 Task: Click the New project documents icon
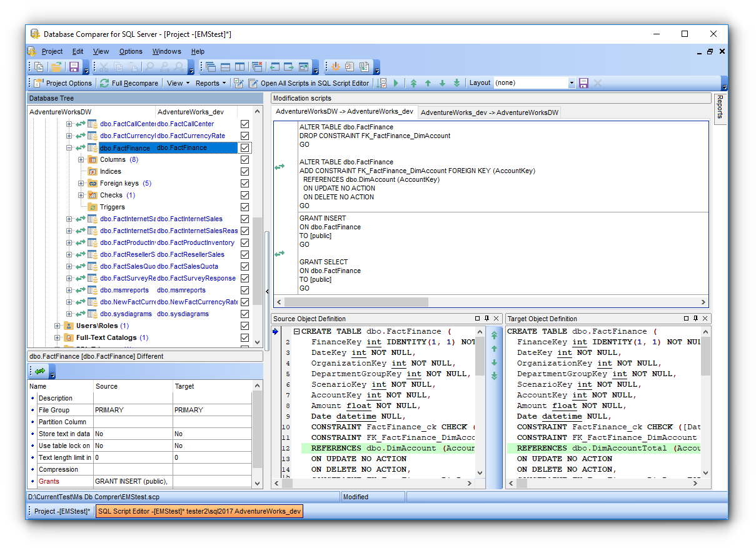(39, 67)
